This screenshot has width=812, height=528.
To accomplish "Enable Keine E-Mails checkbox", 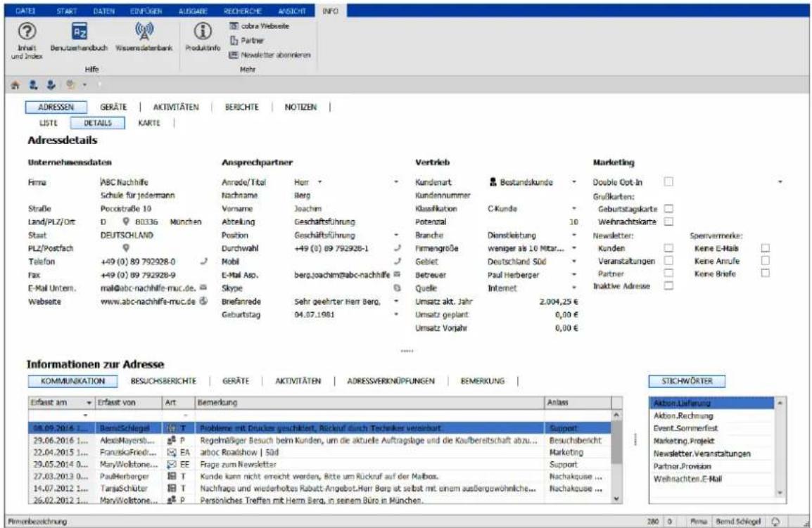I will tap(766, 248).
